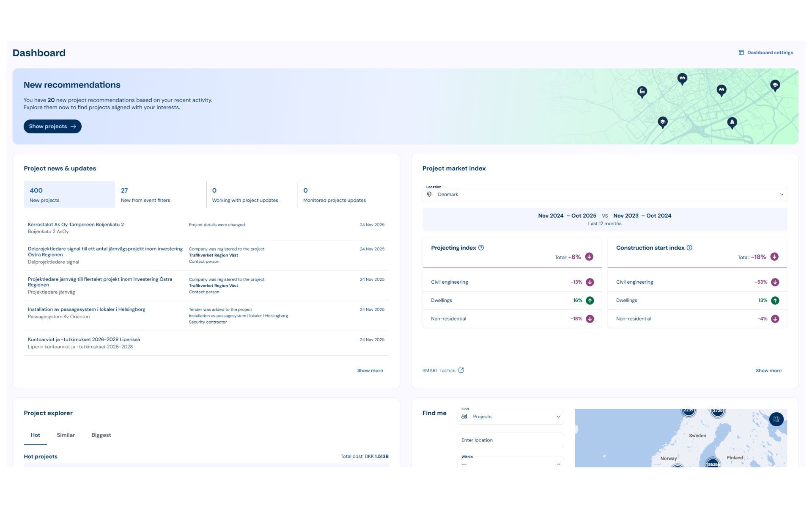This screenshot has height=508, width=812.
Task: Select the Biggest tab in Project explorer
Action: coord(101,435)
